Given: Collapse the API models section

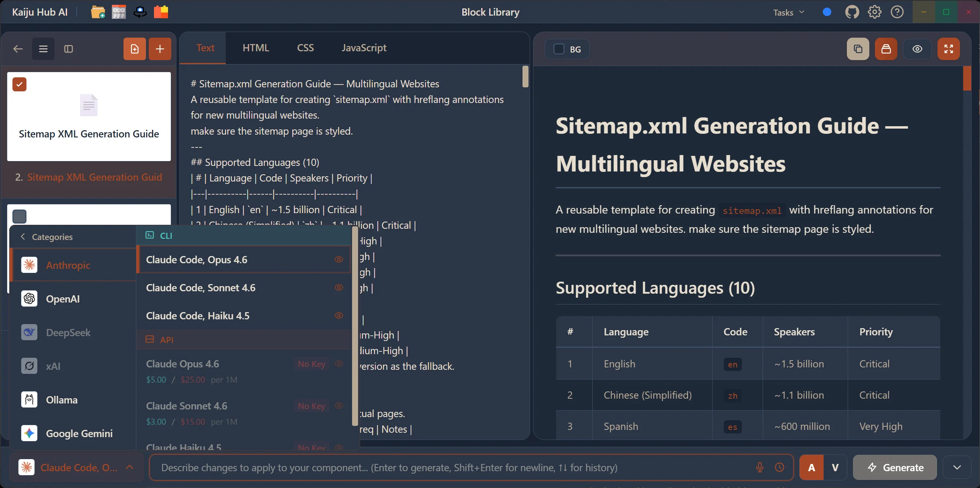Looking at the screenshot, I should (243, 340).
